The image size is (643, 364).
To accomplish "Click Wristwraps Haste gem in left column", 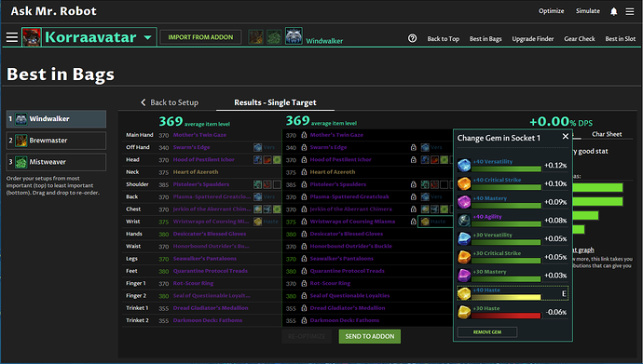I will click(257, 222).
